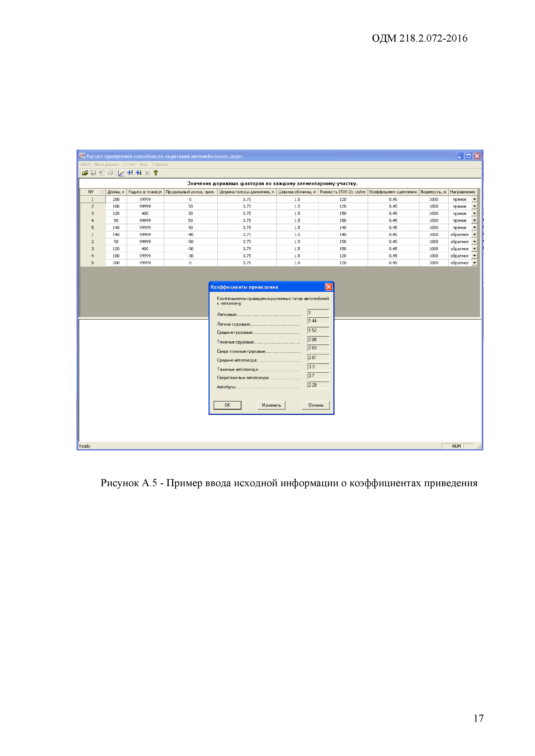The height and width of the screenshot is (756, 535).
Task: Maximize the main application window
Action: point(468,156)
